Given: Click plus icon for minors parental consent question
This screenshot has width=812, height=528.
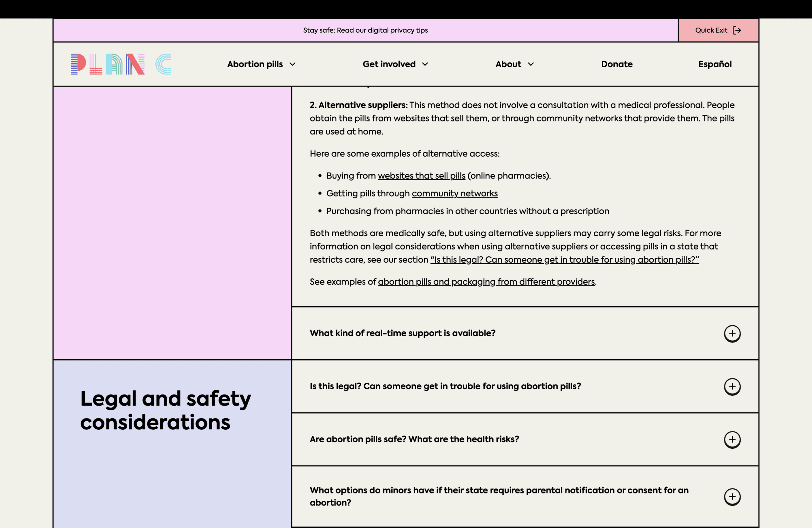Looking at the screenshot, I should pos(732,497).
